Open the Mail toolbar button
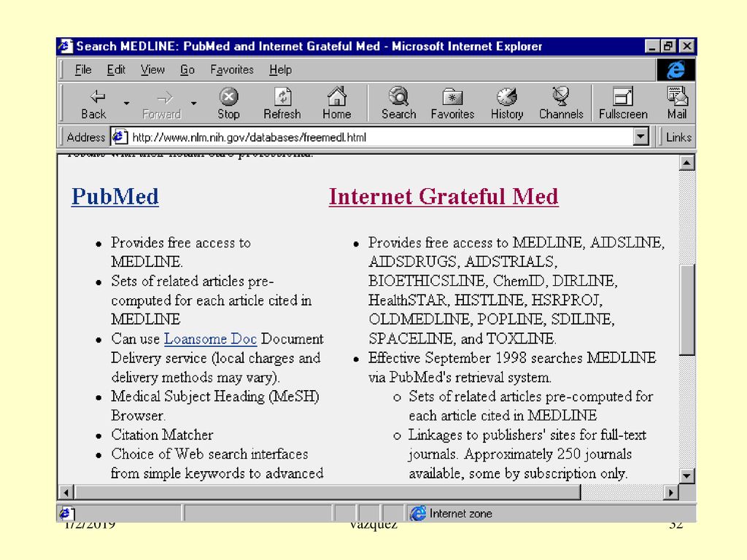 click(x=677, y=104)
